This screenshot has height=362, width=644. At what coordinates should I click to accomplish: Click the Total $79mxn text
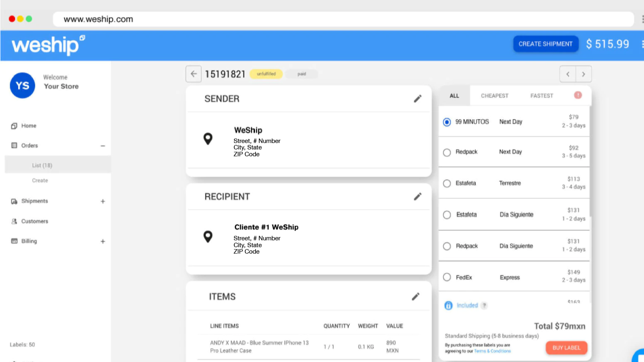[559, 326]
